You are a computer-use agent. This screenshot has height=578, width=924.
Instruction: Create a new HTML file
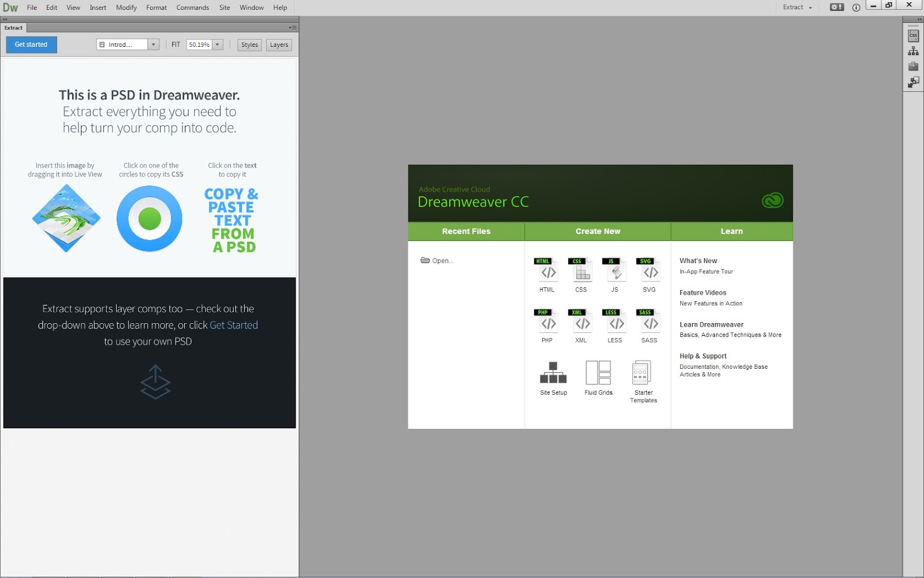tap(546, 276)
